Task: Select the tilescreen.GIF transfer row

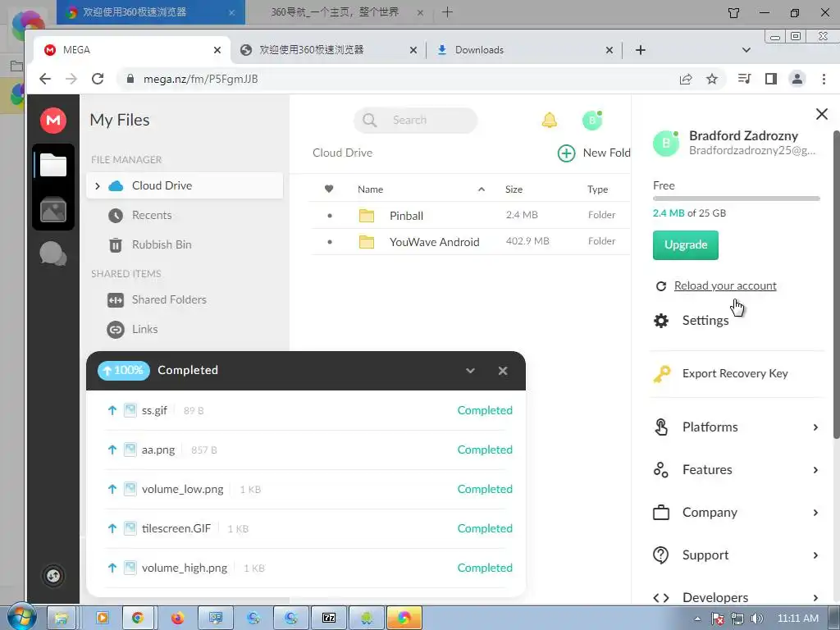Action: tap(306, 529)
